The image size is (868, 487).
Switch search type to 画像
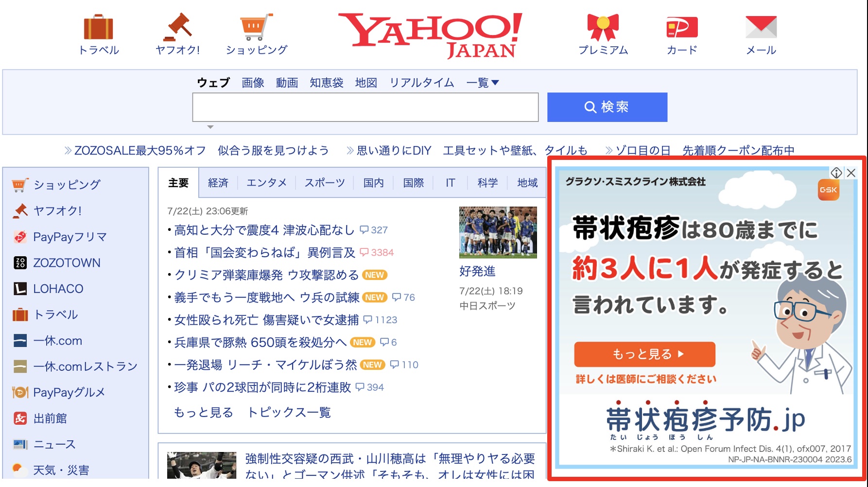(253, 83)
